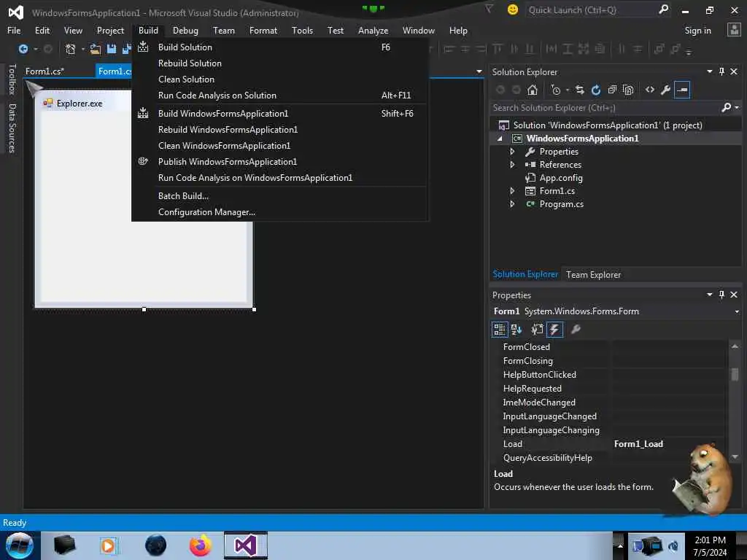Open the New Project icon dropdown arrow
Viewport: 747px width, 560px height.
[83, 49]
